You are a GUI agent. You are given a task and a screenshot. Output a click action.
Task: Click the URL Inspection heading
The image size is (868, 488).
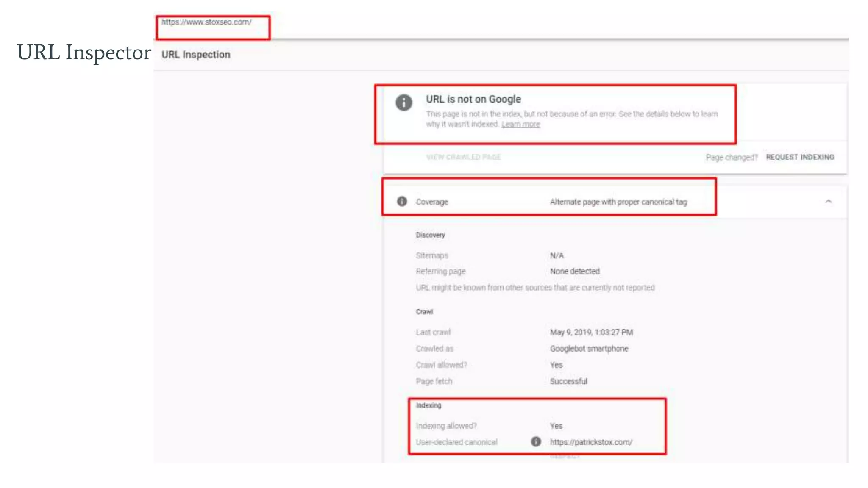coord(196,55)
